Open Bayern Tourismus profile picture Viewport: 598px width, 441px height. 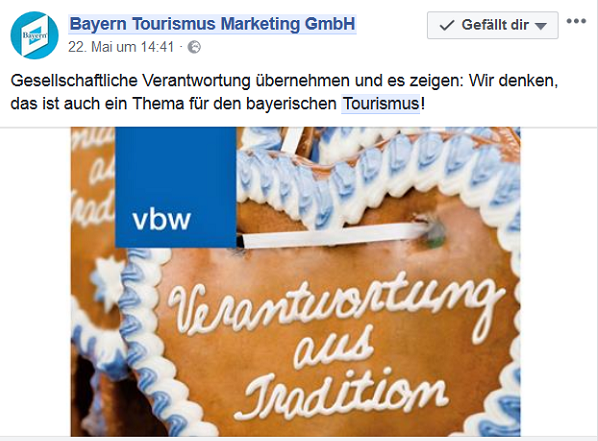coord(34,35)
